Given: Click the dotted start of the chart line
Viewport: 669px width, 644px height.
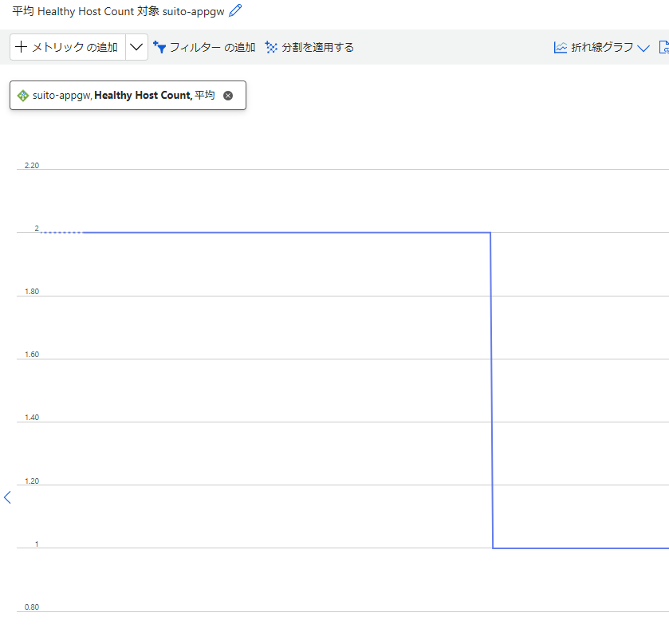Looking at the screenshot, I should pyautogui.click(x=60, y=233).
